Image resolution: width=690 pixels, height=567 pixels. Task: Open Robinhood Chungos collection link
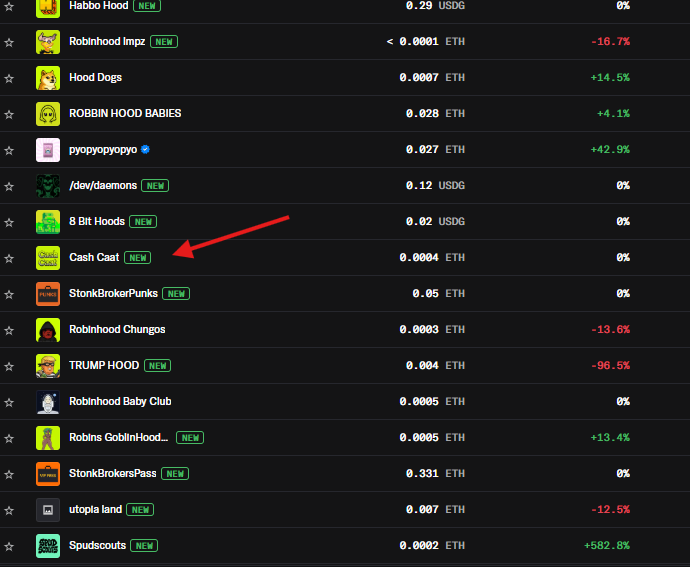(117, 330)
